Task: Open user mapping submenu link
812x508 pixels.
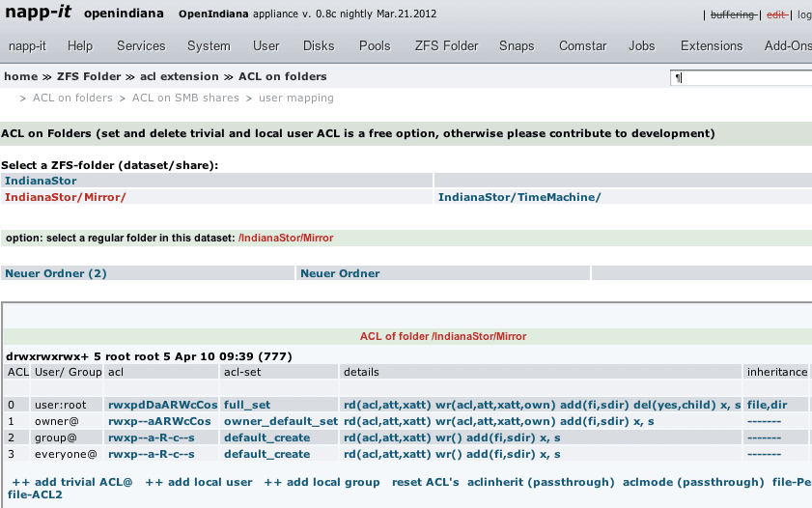Action: click(296, 98)
